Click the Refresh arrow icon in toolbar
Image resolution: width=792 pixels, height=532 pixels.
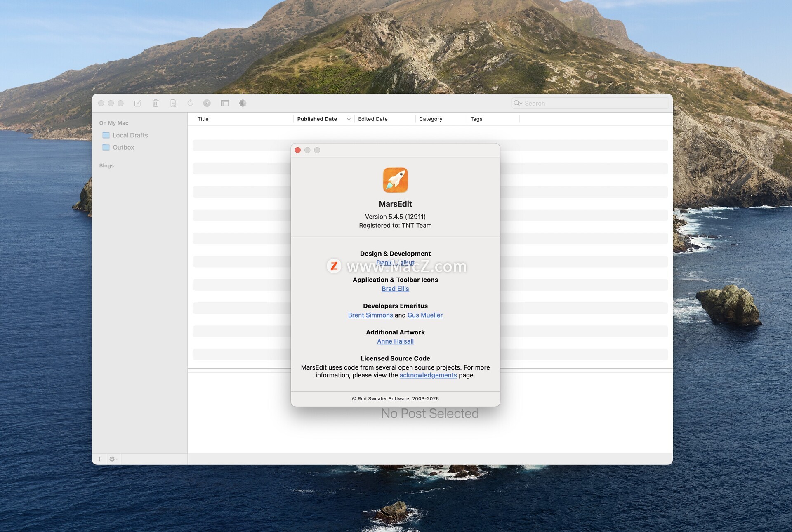190,103
